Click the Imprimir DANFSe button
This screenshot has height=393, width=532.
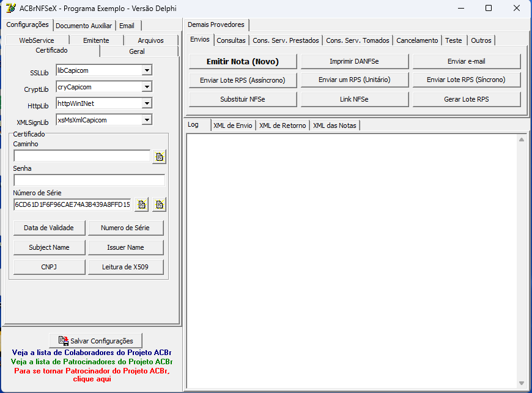click(354, 61)
